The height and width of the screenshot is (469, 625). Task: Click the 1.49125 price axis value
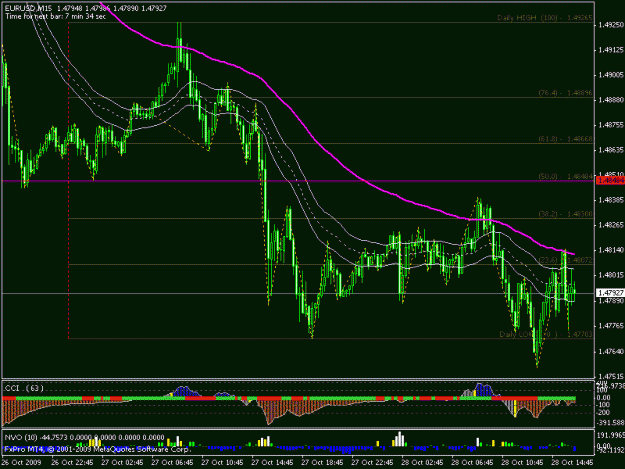coord(611,50)
